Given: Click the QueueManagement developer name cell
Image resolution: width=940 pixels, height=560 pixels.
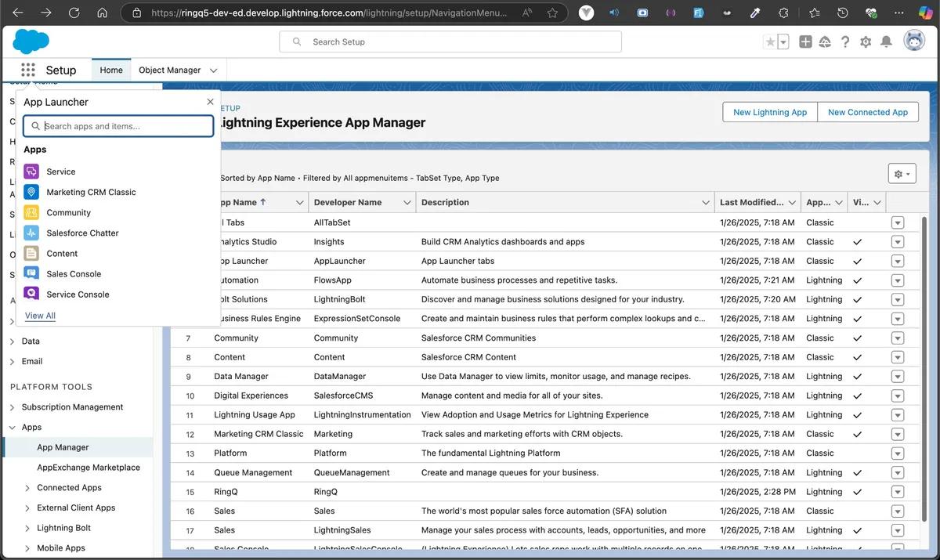Looking at the screenshot, I should pyautogui.click(x=352, y=472).
